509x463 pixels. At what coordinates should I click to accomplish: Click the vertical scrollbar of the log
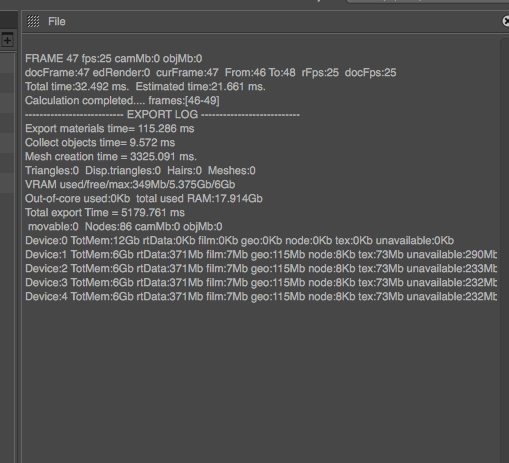(504, 250)
